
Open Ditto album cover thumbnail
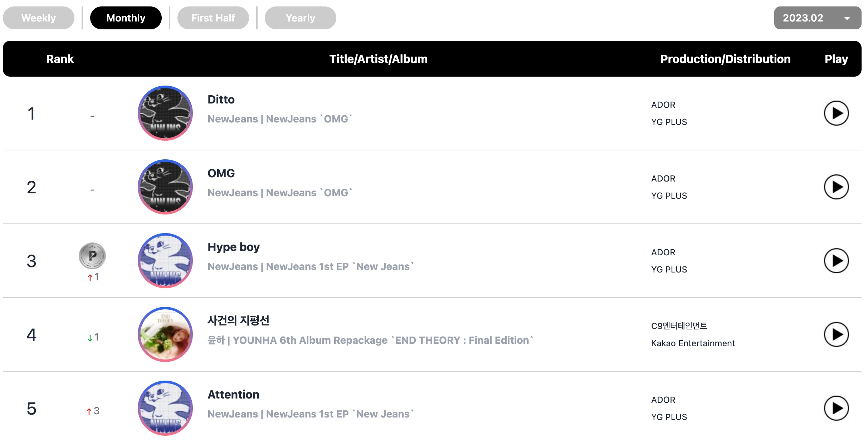point(165,113)
